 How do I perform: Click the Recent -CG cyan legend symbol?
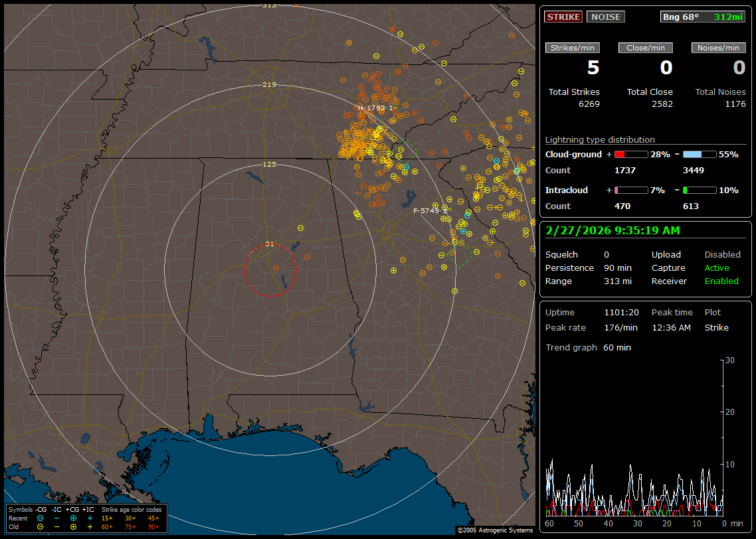[x=41, y=518]
